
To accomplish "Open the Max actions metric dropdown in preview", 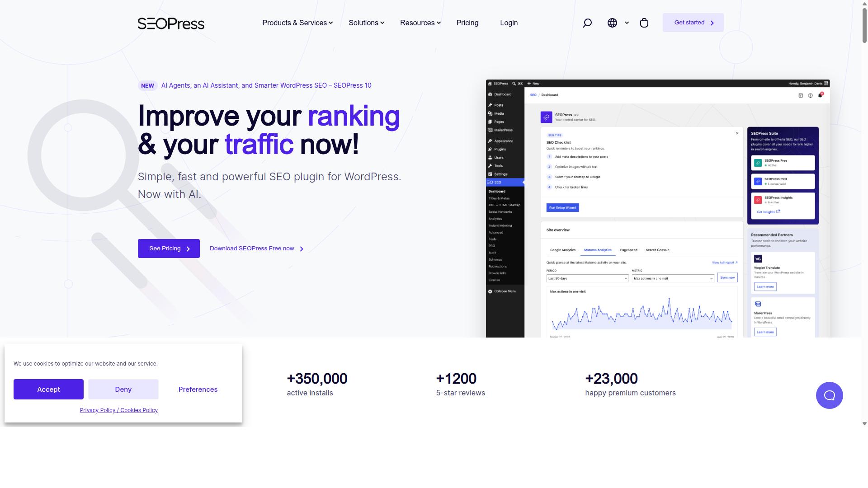I will 673,278.
